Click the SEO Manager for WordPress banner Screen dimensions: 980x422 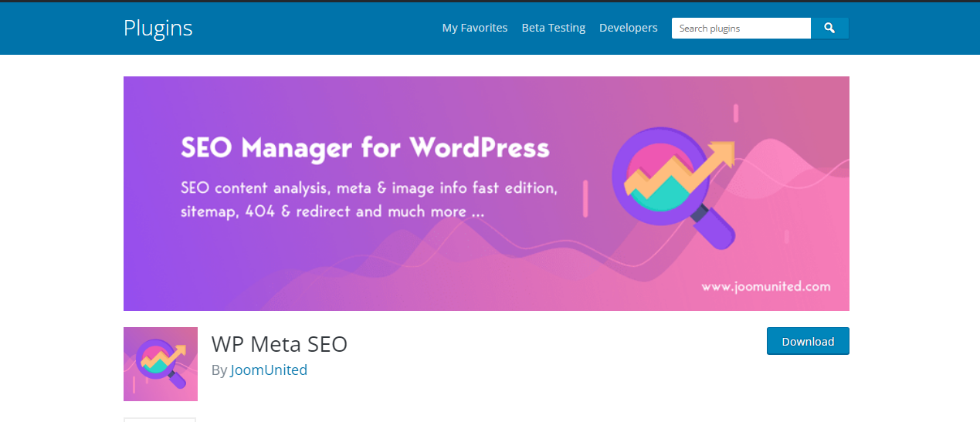[x=487, y=194]
